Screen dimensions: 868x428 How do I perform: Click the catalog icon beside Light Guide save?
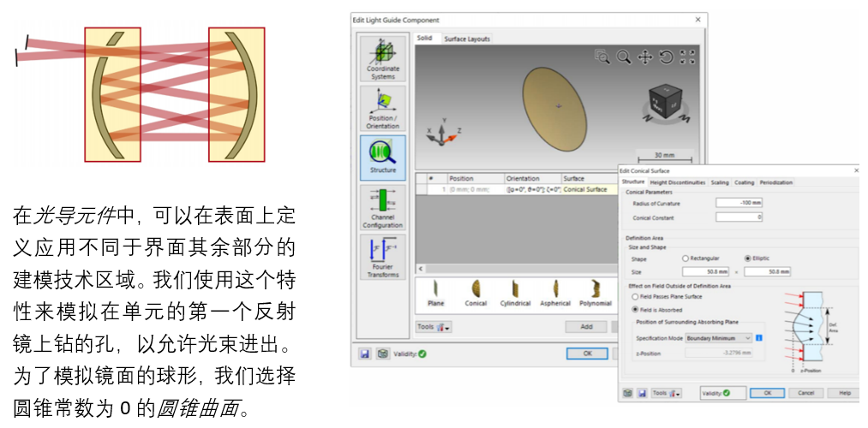point(382,354)
